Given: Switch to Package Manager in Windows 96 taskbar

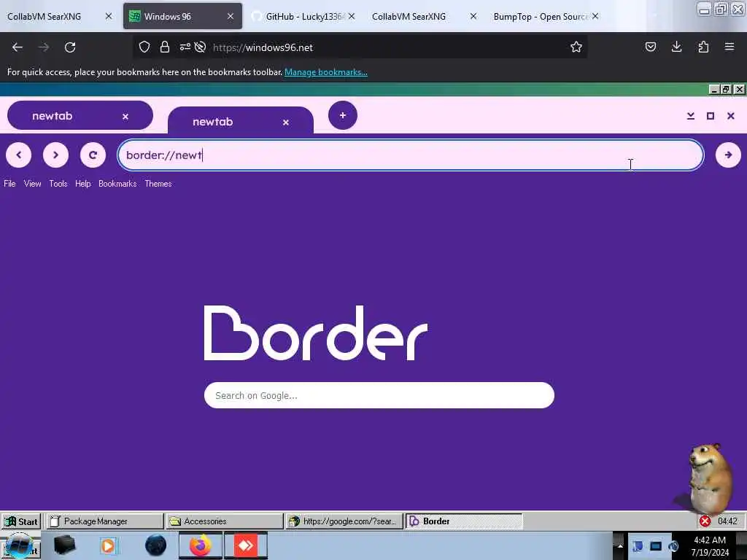Looking at the screenshot, I should [104, 521].
